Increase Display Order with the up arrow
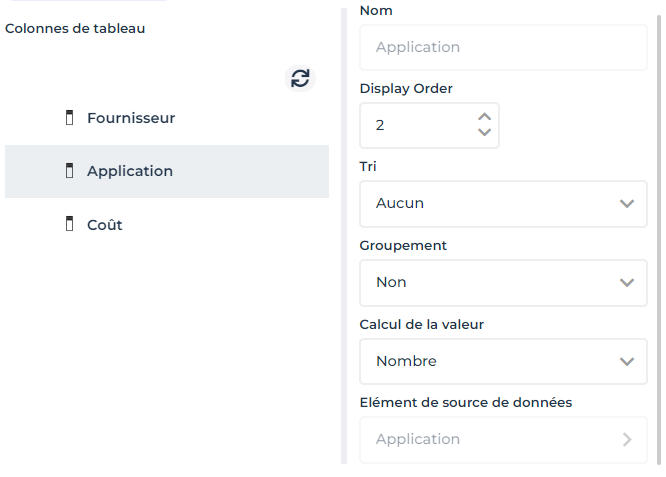 (485, 117)
